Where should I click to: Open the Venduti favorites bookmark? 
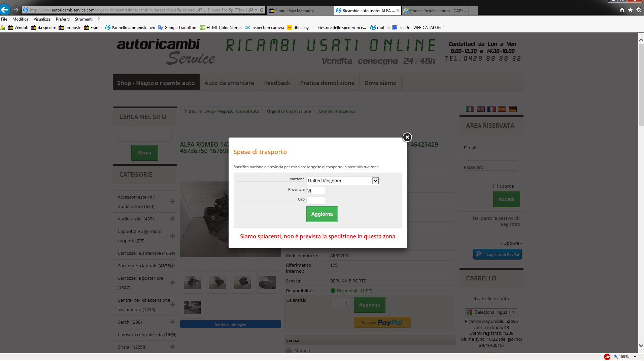tap(18, 28)
